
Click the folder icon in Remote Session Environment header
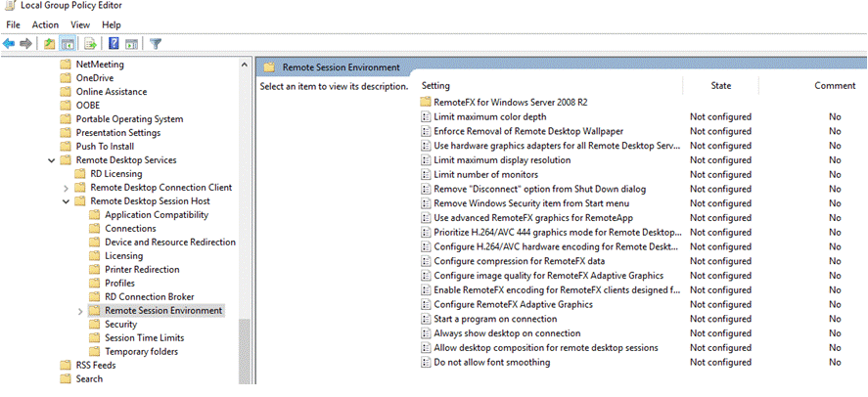pos(269,67)
